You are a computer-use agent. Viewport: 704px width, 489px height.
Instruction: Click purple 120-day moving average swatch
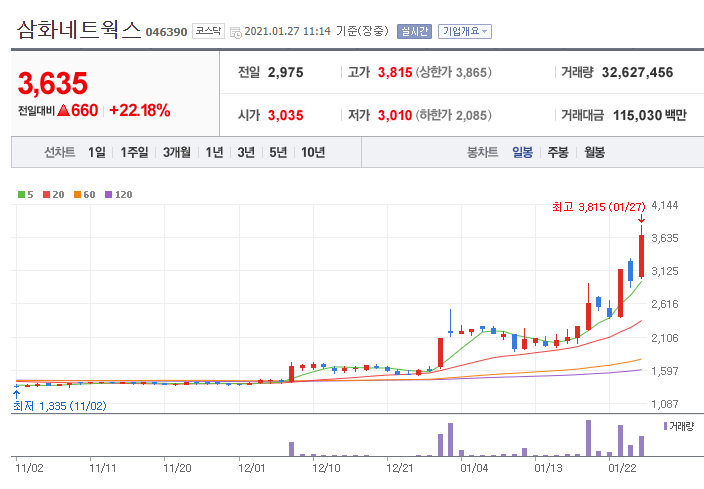(x=108, y=194)
